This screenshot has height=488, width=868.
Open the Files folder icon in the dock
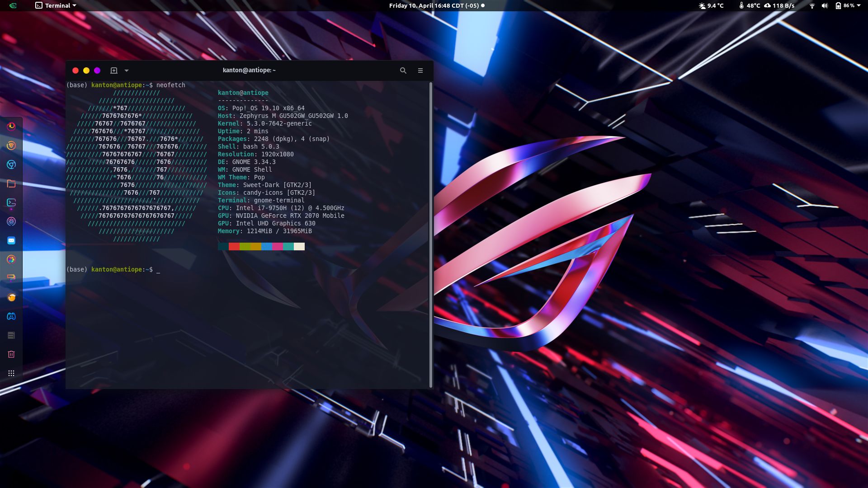click(x=11, y=183)
